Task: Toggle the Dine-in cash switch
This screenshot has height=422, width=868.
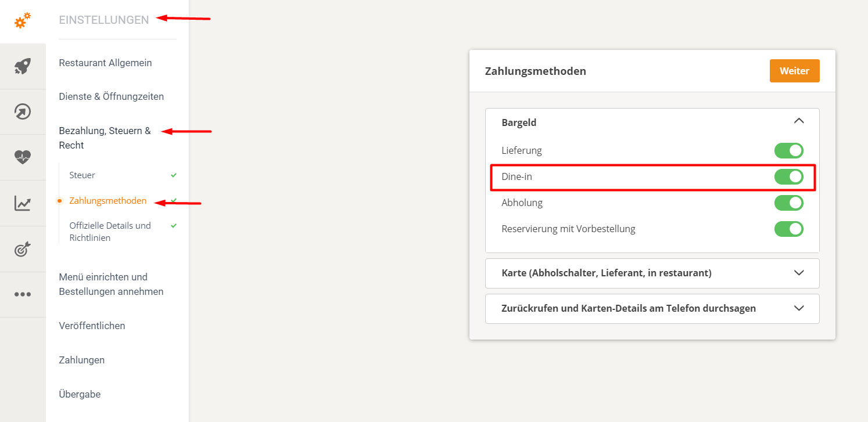Action: [788, 176]
